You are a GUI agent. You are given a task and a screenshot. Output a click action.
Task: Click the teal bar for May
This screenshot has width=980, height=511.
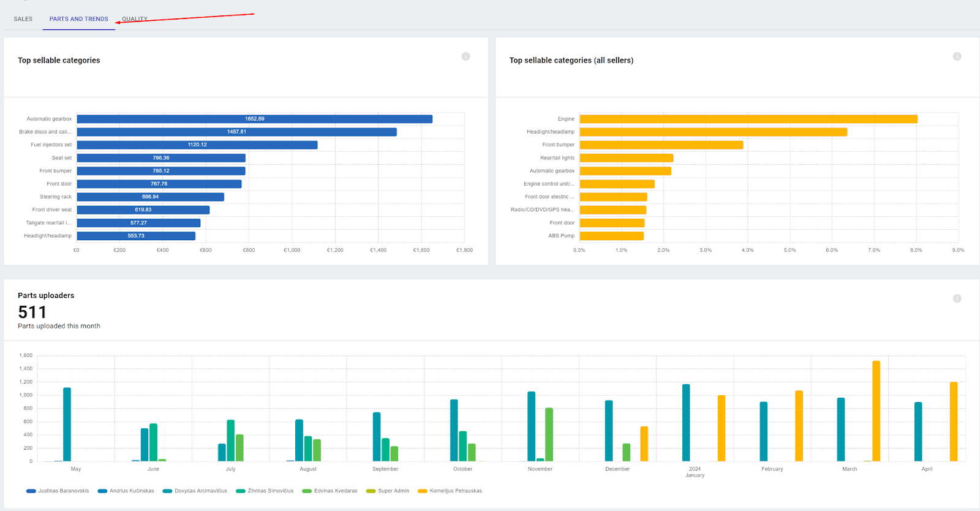click(67, 424)
